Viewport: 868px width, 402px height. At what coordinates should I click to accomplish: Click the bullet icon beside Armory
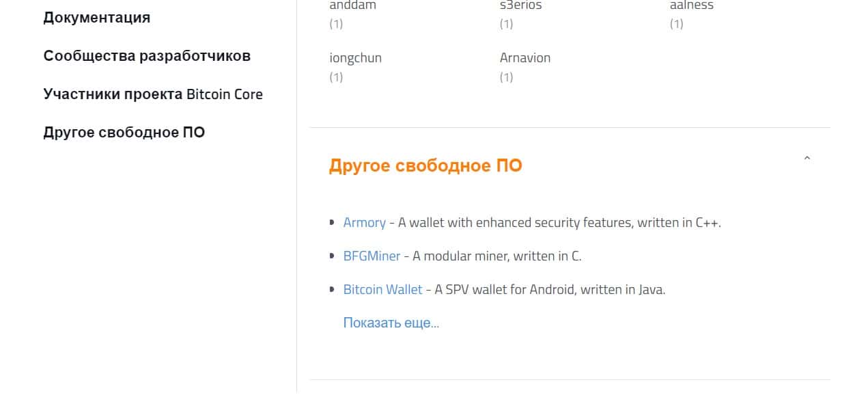pos(333,222)
